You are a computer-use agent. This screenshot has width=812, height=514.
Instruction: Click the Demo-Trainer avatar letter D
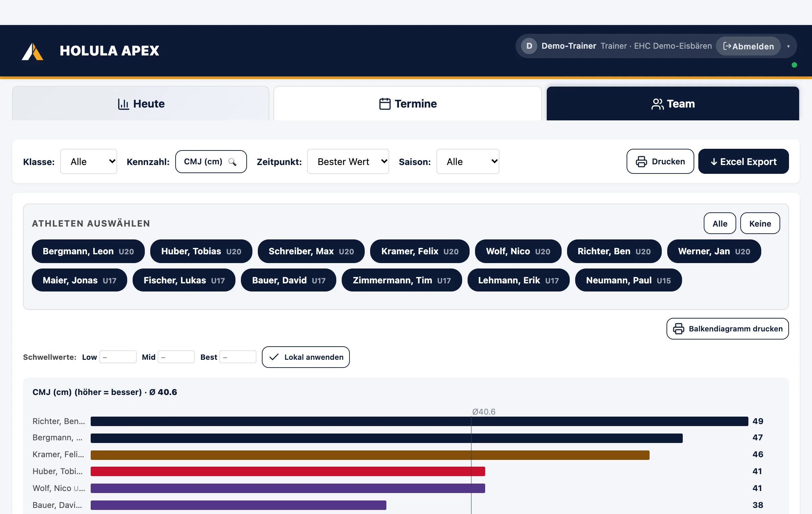pyautogui.click(x=529, y=46)
